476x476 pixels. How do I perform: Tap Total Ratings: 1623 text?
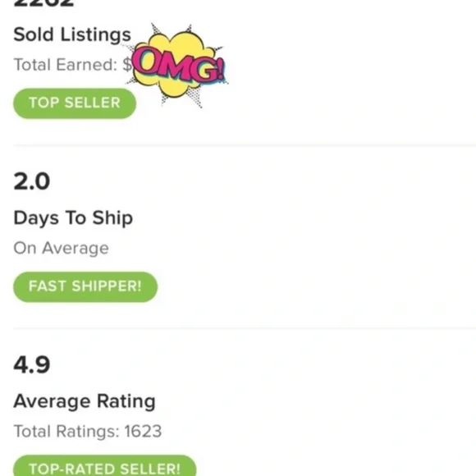point(88,431)
